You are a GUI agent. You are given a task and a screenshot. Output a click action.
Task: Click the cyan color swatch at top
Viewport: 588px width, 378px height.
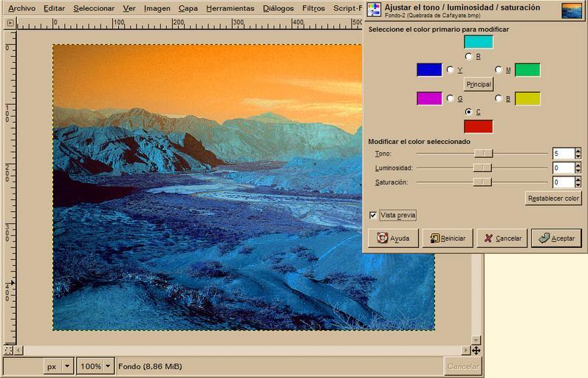479,42
